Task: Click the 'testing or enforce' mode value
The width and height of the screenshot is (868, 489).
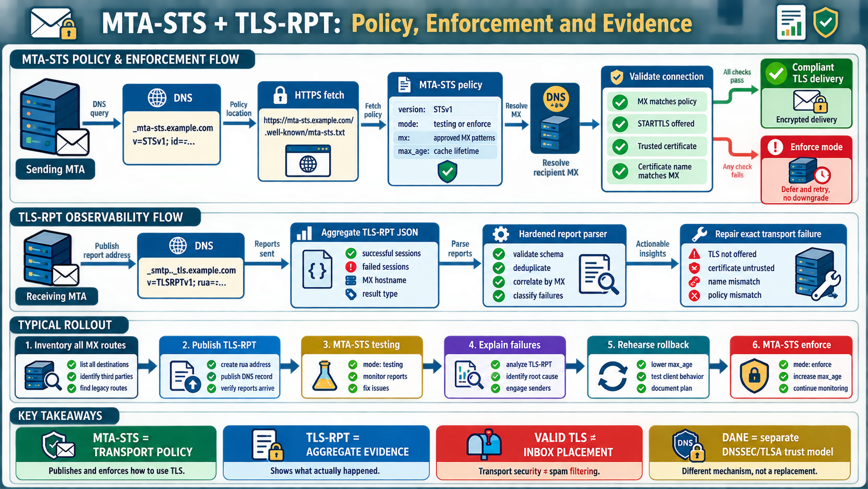Action: [462, 124]
